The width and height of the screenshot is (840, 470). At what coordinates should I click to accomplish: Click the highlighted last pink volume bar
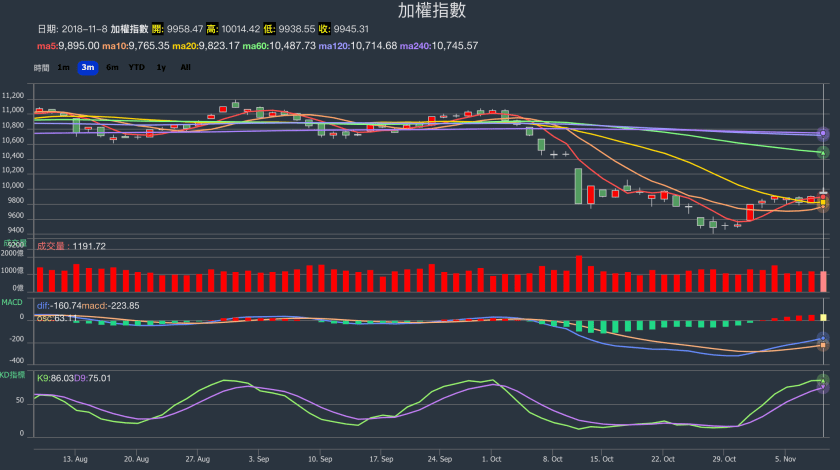tap(823, 281)
